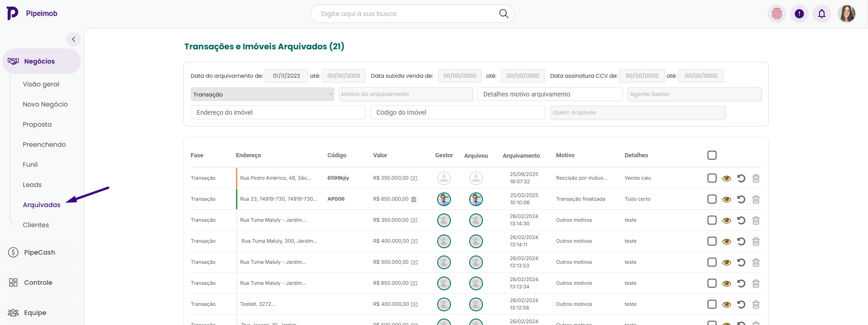
Task: Open notifications bell
Action: [821, 14]
